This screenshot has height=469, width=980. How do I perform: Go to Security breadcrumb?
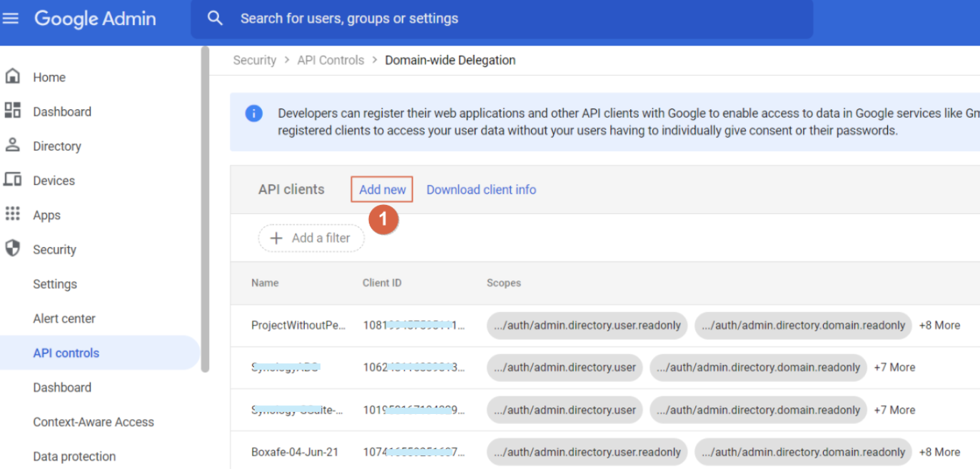click(x=254, y=61)
